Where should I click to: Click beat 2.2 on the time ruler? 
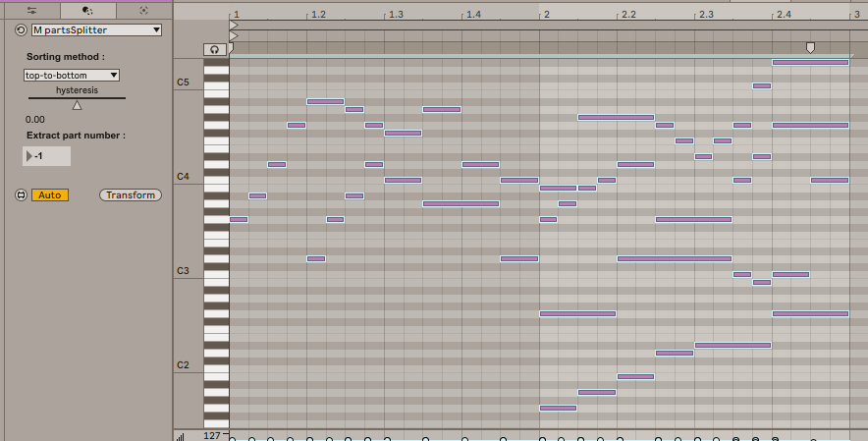[628, 15]
